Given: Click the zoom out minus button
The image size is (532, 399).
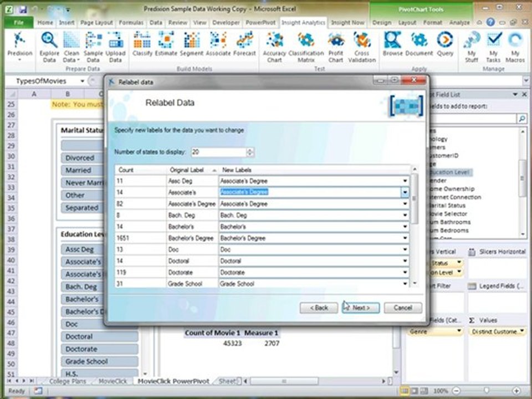Looking at the screenshot, I should pos(457,391).
